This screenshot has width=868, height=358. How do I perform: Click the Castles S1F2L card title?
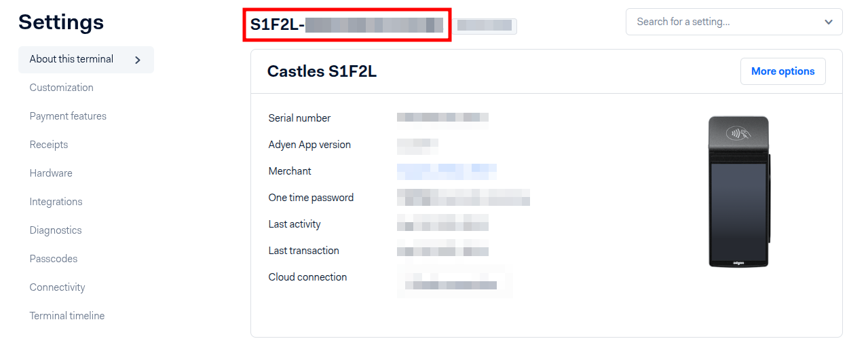322,71
